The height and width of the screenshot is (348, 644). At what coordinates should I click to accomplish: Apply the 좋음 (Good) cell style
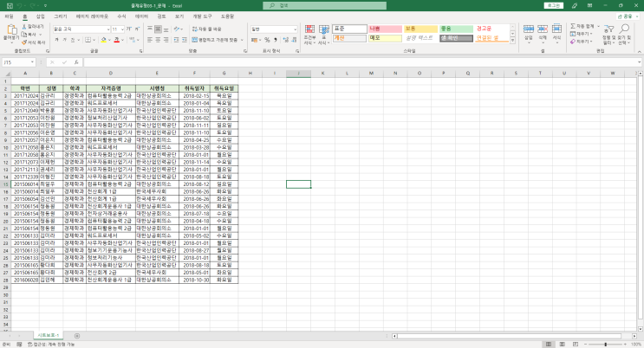click(456, 29)
